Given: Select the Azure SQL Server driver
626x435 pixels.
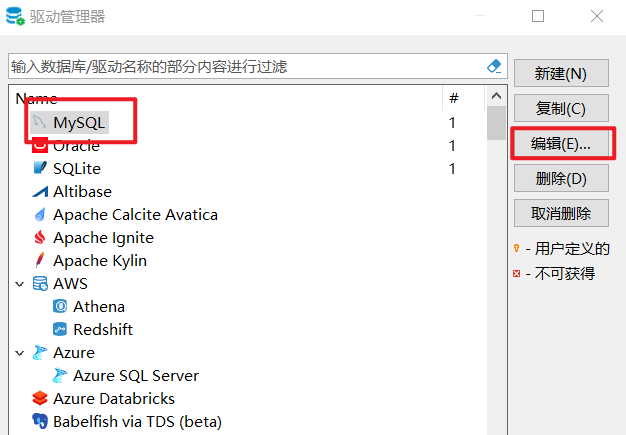Looking at the screenshot, I should tap(136, 376).
